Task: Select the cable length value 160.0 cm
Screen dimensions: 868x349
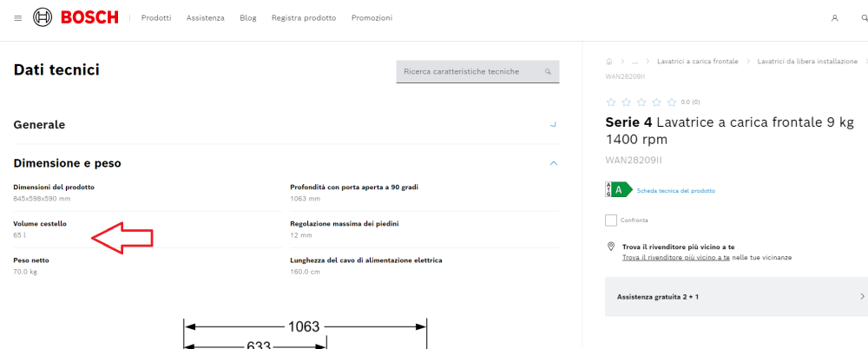Action: [x=305, y=272]
